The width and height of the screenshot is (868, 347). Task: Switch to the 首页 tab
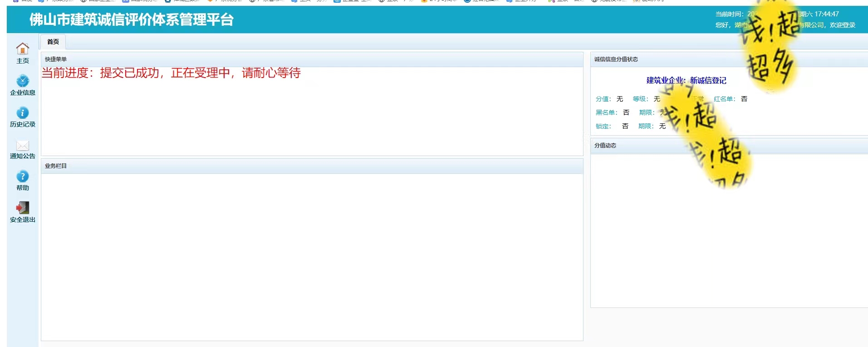(x=53, y=42)
